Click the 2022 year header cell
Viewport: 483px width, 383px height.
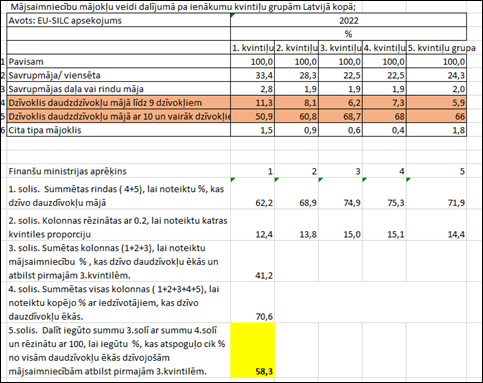tap(348, 20)
